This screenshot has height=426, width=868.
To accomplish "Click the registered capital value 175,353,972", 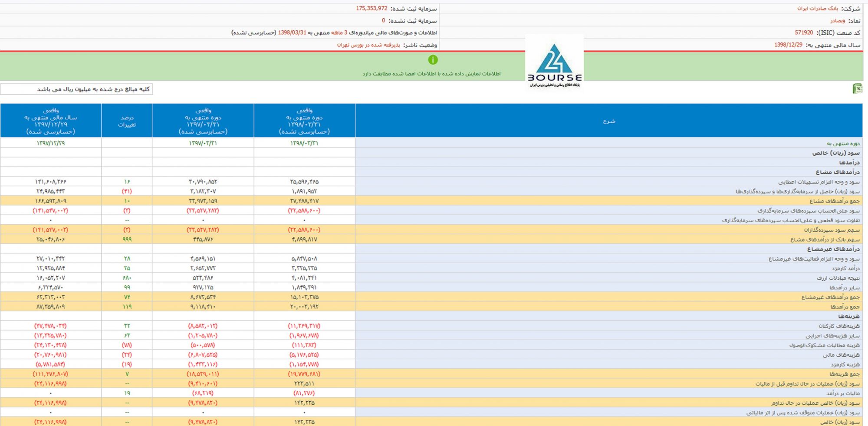I will tap(372, 9).
